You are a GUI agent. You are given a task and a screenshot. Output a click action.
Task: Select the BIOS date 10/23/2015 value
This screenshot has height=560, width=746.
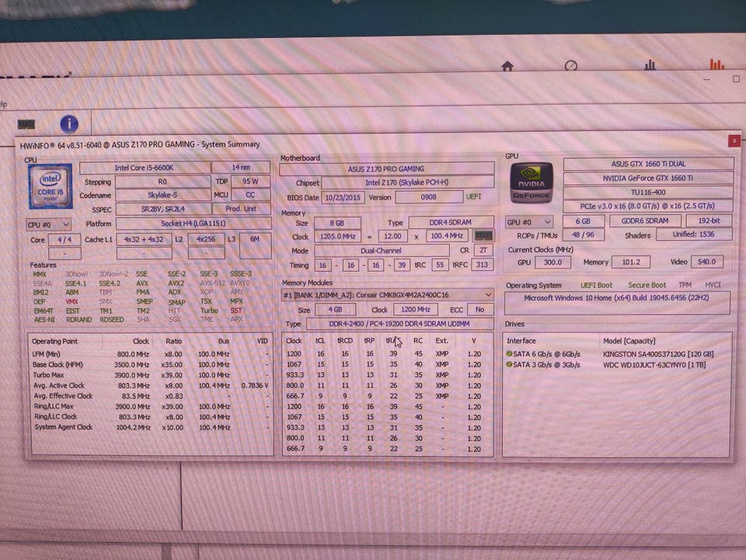[x=343, y=197]
